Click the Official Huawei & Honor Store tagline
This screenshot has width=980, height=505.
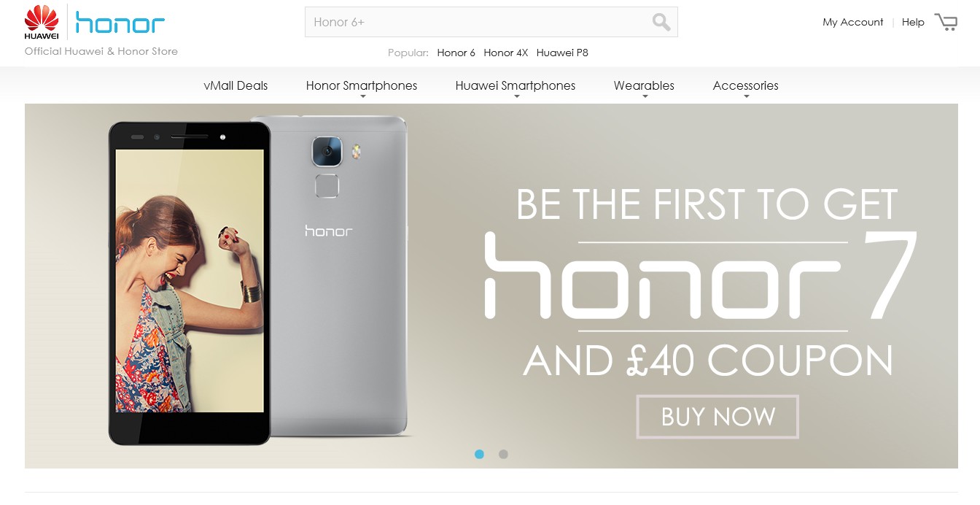coord(101,51)
